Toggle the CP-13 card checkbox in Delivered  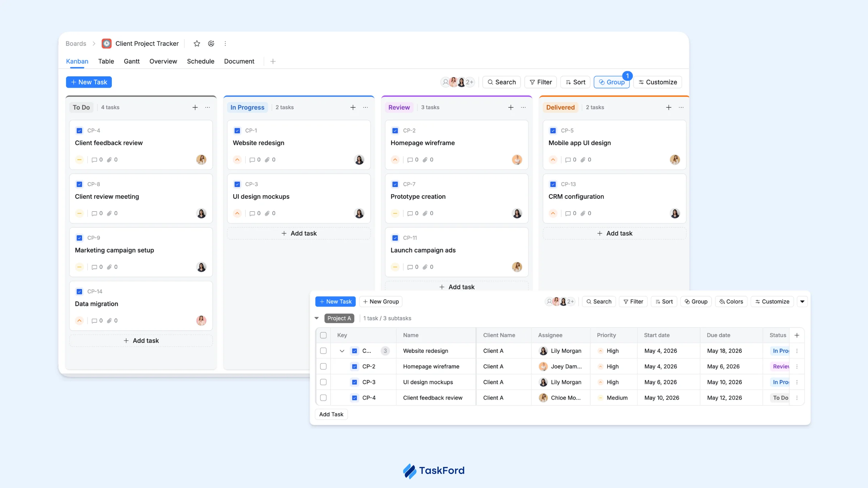(553, 184)
